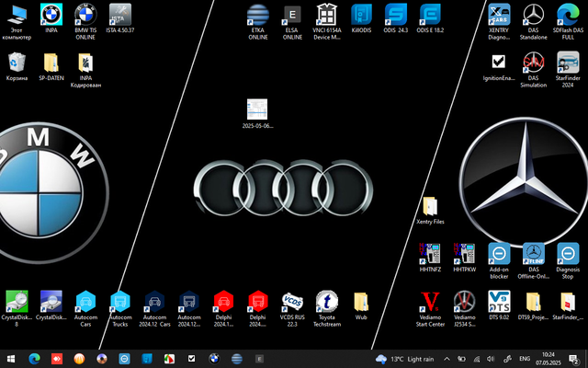Click the BMW logo in the taskbar
The image size is (588, 368).
pyautogui.click(x=214, y=359)
